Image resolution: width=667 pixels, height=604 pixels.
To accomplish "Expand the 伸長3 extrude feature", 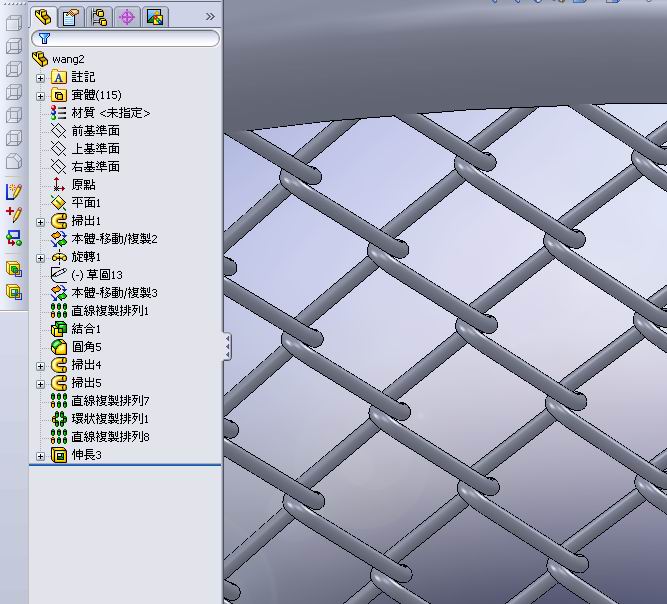I will (x=40, y=456).
